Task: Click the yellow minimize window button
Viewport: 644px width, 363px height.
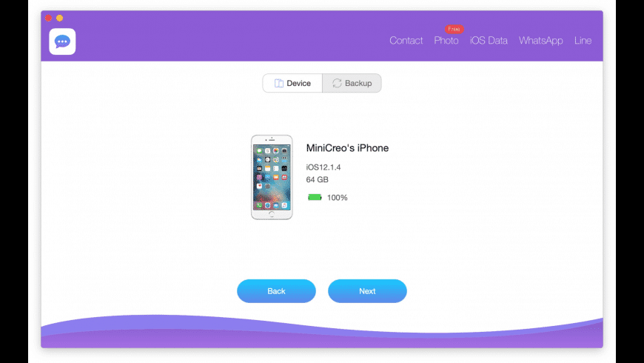Action: coord(59,18)
